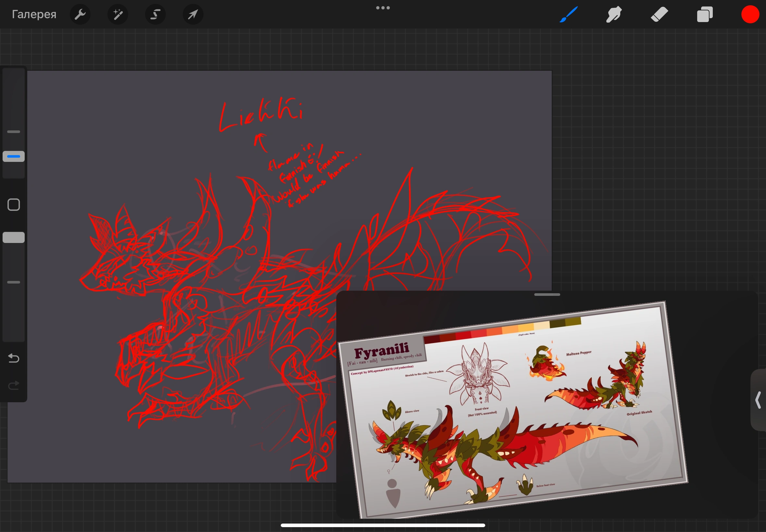Tap the home indicator bar at bottom
This screenshot has width=766, height=532.
click(x=383, y=525)
